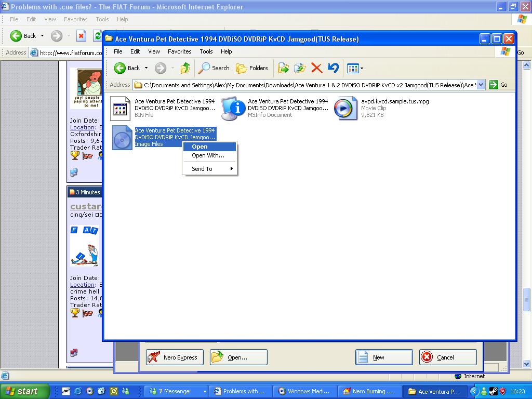Image resolution: width=532 pixels, height=399 pixels.
Task: Open the Search pane in the folder window
Action: [x=214, y=68]
